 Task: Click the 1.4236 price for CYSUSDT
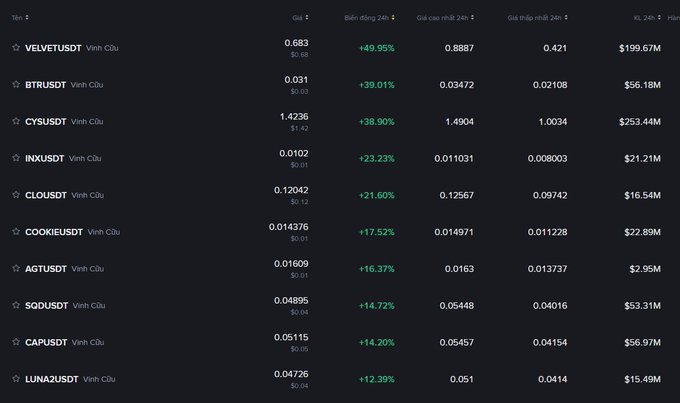(x=294, y=117)
